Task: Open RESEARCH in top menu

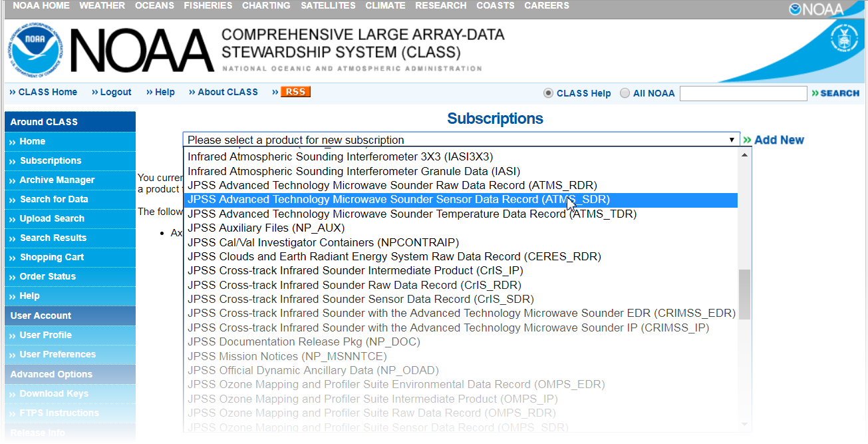Action: pos(441,5)
